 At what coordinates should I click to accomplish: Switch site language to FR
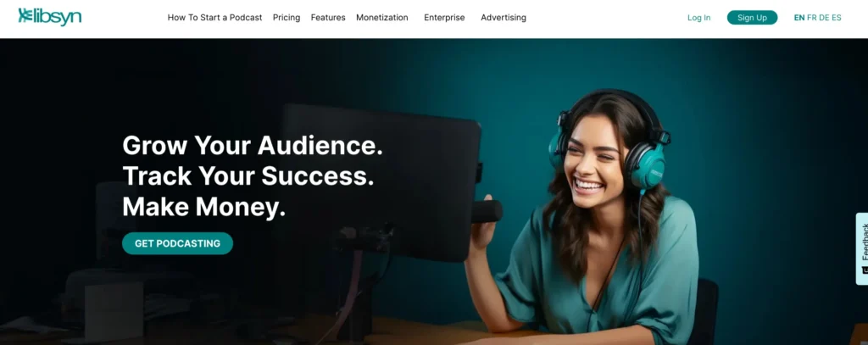[x=811, y=18]
